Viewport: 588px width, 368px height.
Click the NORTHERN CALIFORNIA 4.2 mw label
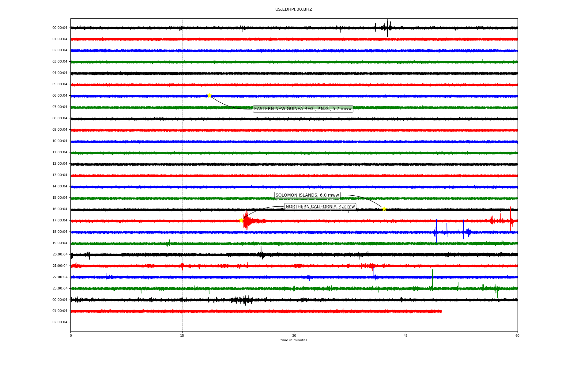point(320,206)
